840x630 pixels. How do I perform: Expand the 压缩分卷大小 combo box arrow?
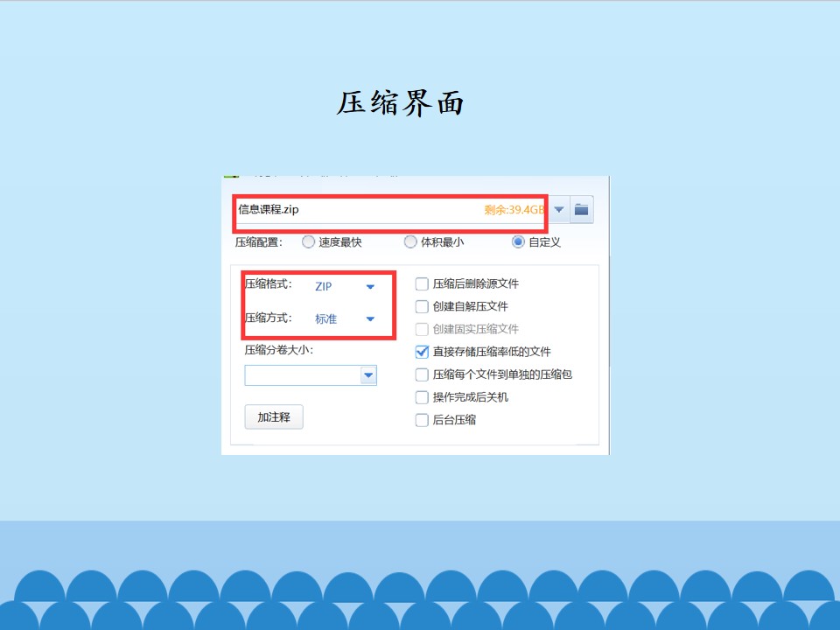pos(368,375)
